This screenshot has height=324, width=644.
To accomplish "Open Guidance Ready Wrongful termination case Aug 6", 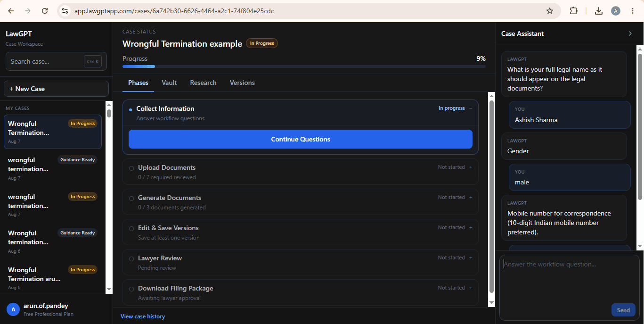I will 53,241.
